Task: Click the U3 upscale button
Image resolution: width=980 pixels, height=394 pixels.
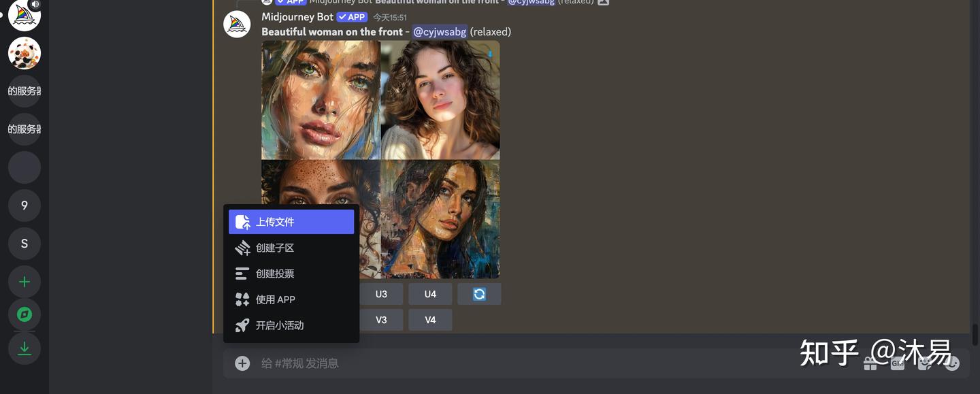Action: (381, 294)
